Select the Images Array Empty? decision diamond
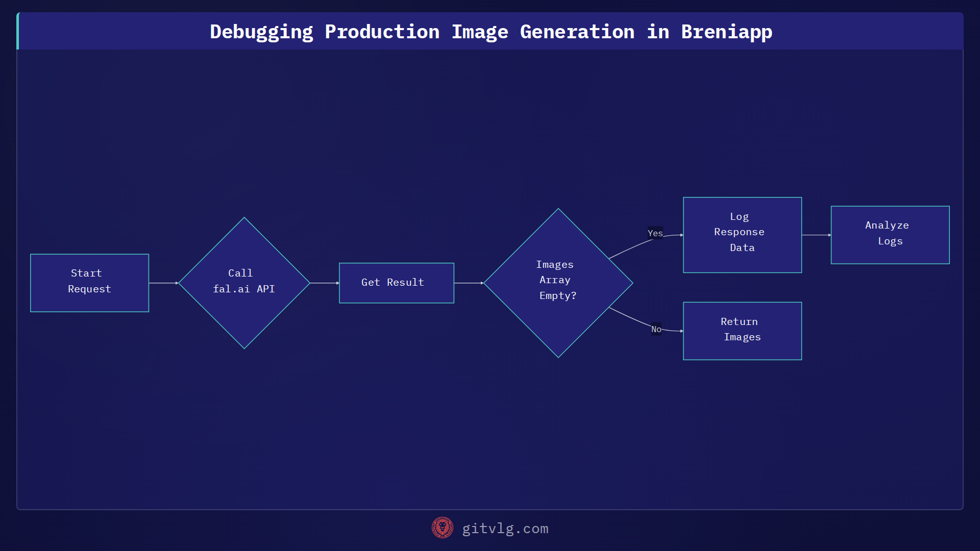This screenshot has width=980, height=551. (558, 283)
